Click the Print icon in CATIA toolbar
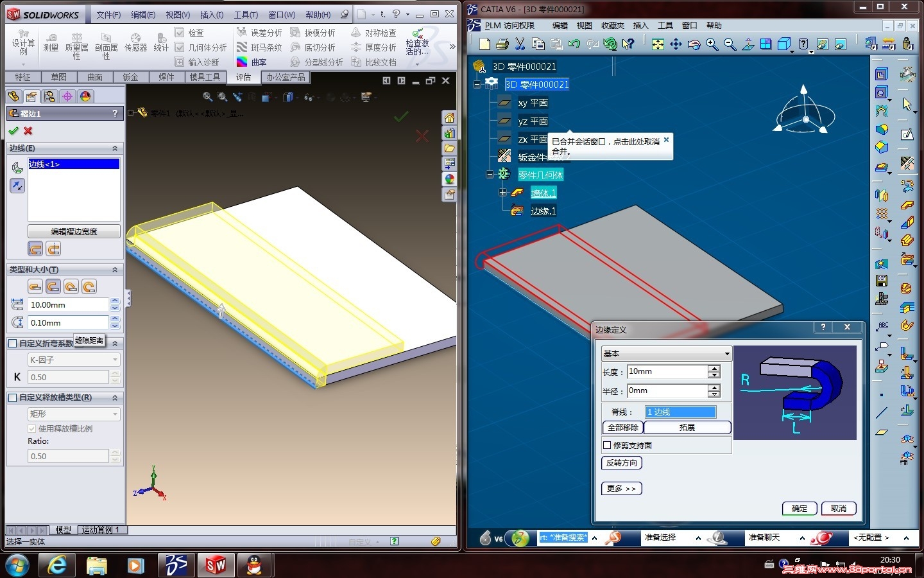 point(502,44)
